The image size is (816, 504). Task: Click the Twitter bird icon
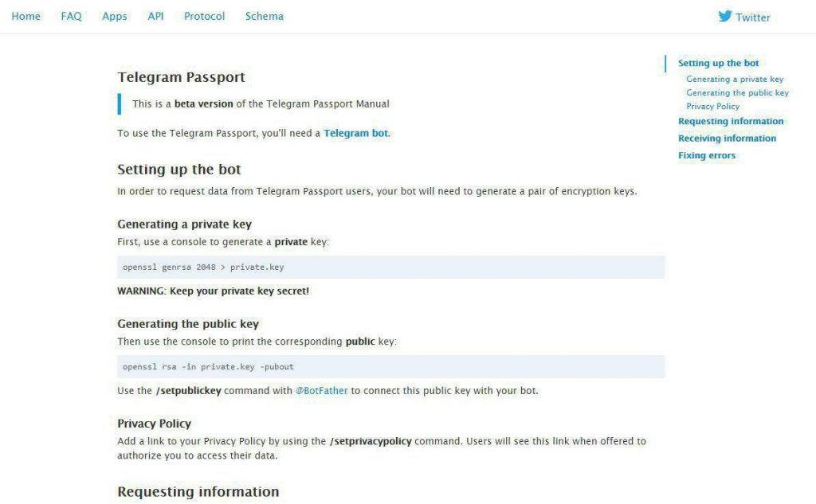(x=724, y=16)
